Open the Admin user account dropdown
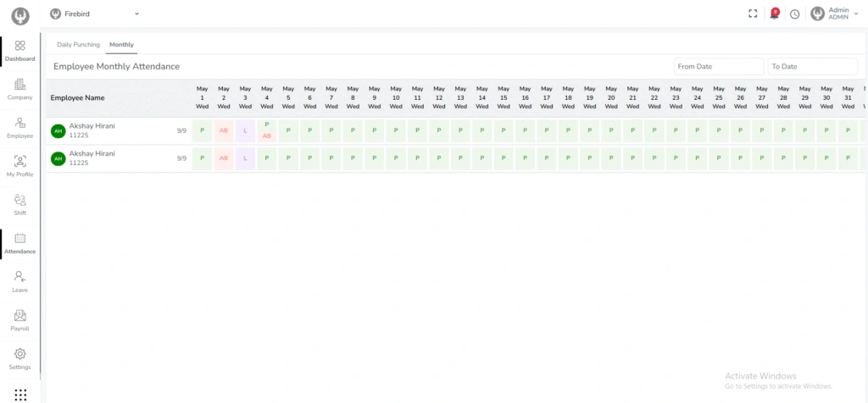 coord(835,14)
